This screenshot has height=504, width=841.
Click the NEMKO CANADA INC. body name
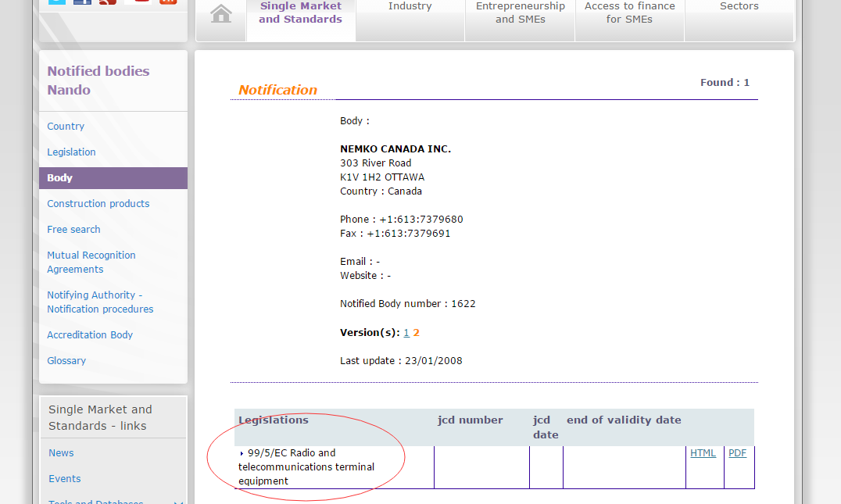pyautogui.click(x=395, y=149)
